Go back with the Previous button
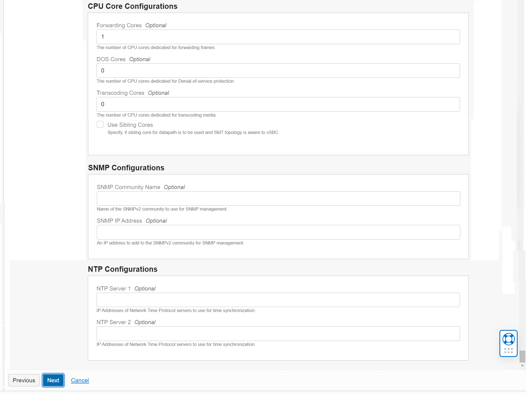This screenshot has height=398, width=532. (24, 380)
